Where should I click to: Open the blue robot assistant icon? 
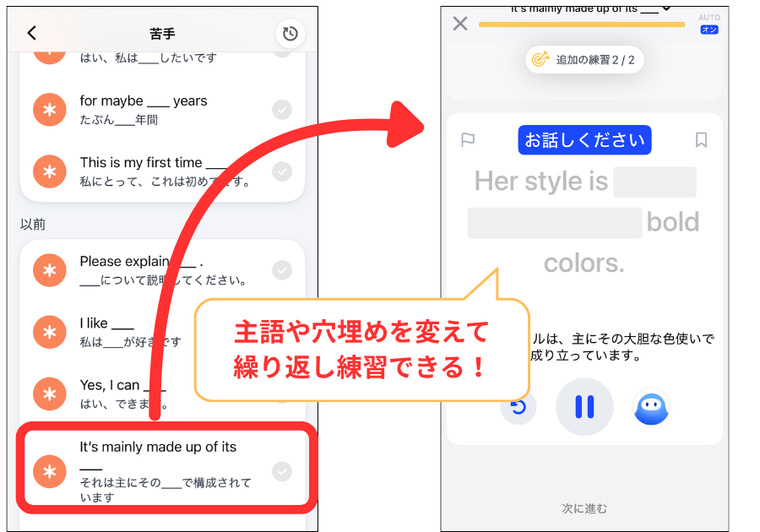pos(651,408)
